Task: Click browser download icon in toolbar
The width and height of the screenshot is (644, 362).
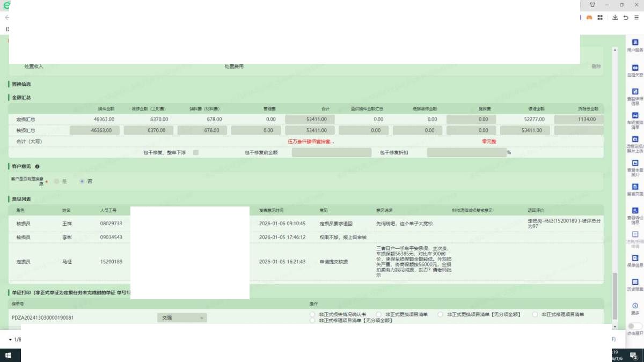Action: click(615, 18)
